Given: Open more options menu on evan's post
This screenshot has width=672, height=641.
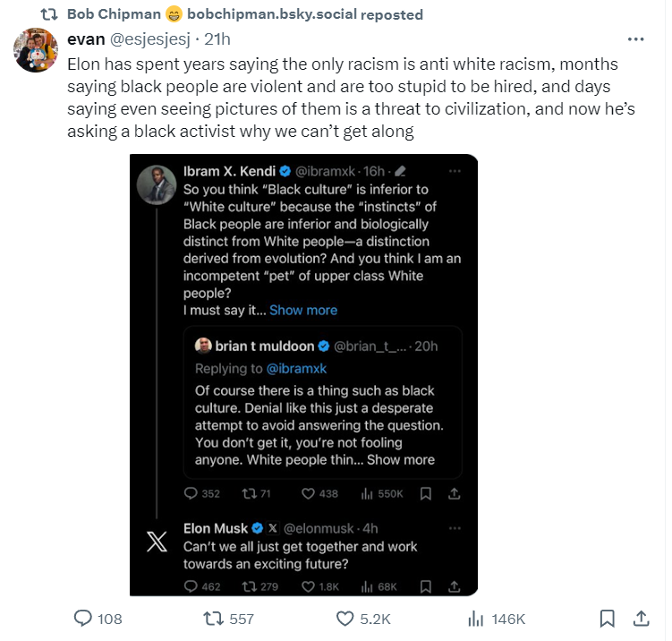Looking at the screenshot, I should 635,39.
